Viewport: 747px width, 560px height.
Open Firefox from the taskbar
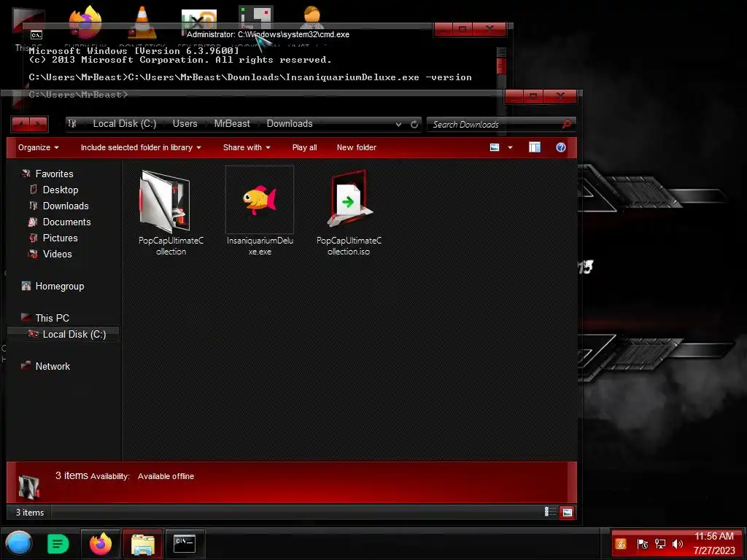[101, 543]
